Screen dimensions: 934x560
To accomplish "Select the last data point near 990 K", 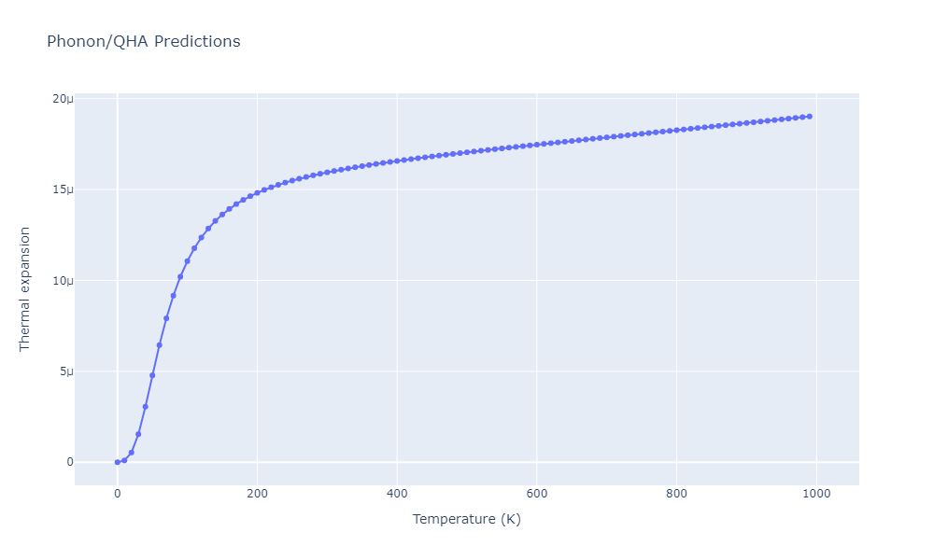I will point(810,117).
